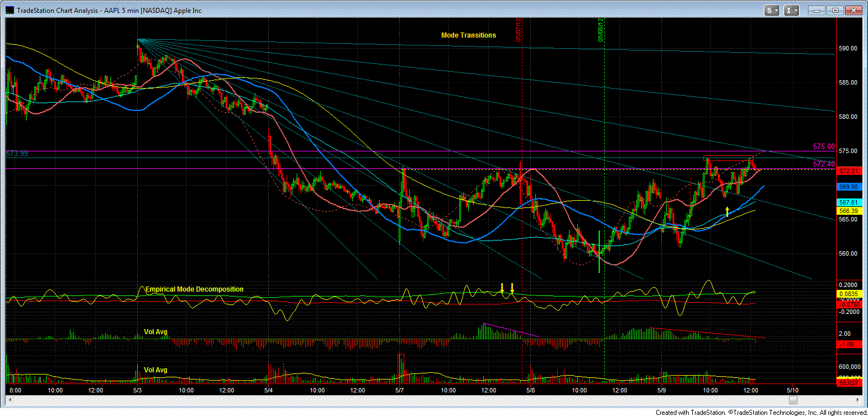Click the "5/8" date on the time axis
Screen dimensions: 868x416
pos(531,390)
